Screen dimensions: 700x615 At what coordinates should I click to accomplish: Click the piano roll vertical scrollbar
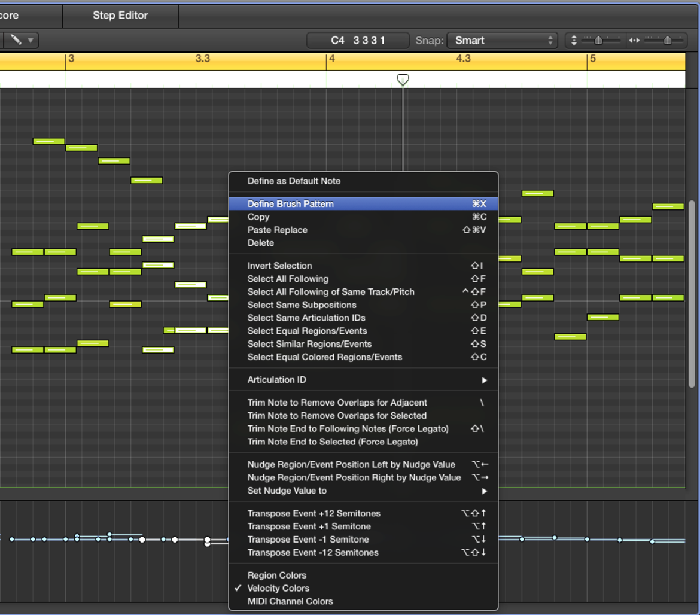pyautogui.click(x=692, y=294)
